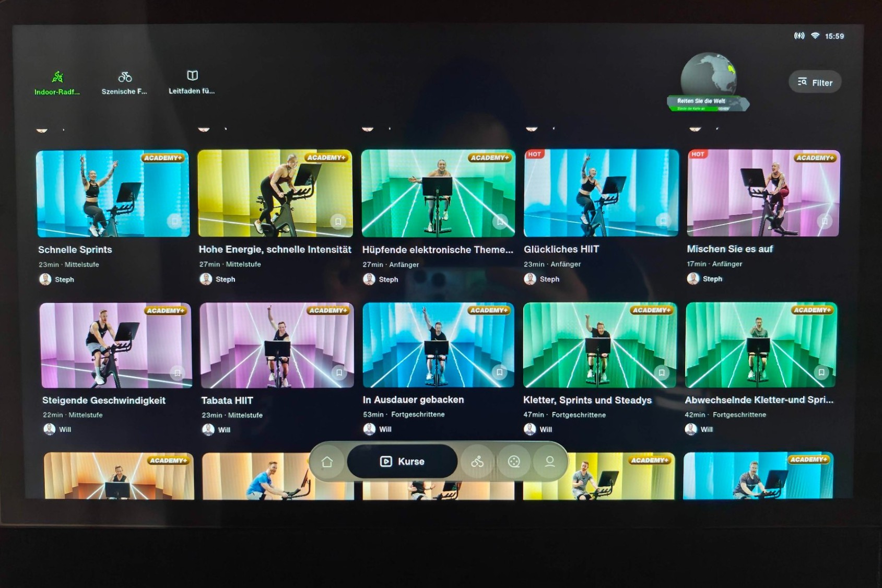Open the In Ausdauer gebacken thumbnail
Image resolution: width=882 pixels, height=588 pixels.
click(438, 345)
